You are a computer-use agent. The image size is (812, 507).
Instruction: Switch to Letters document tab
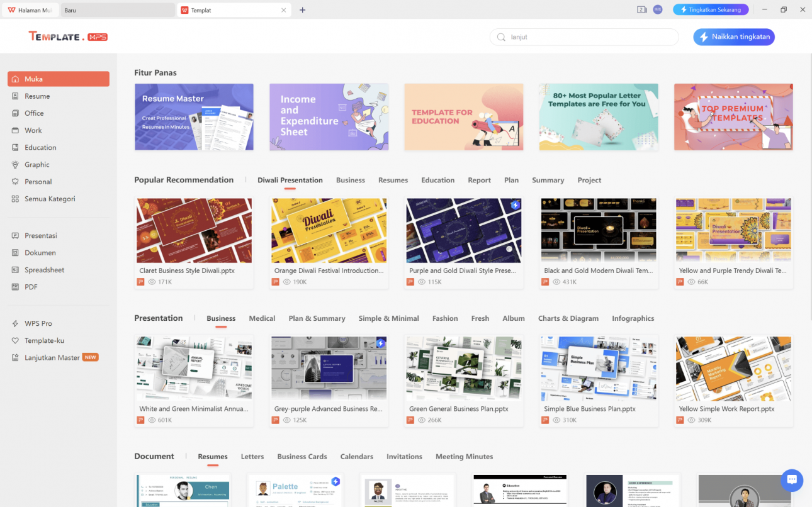[252, 457]
